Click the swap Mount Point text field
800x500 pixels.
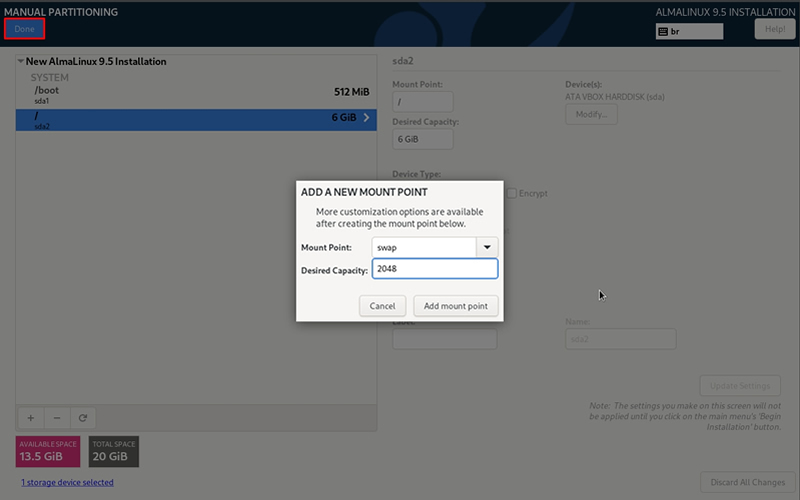tap(424, 247)
